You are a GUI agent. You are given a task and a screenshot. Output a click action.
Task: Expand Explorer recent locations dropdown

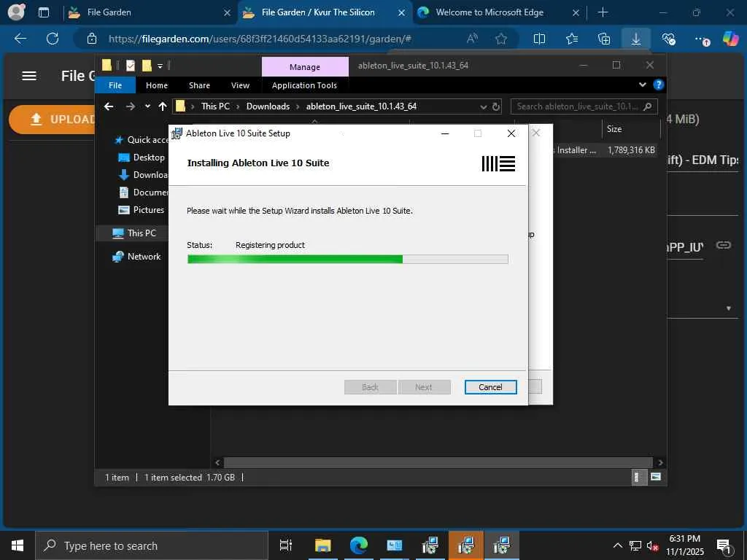coord(147,106)
